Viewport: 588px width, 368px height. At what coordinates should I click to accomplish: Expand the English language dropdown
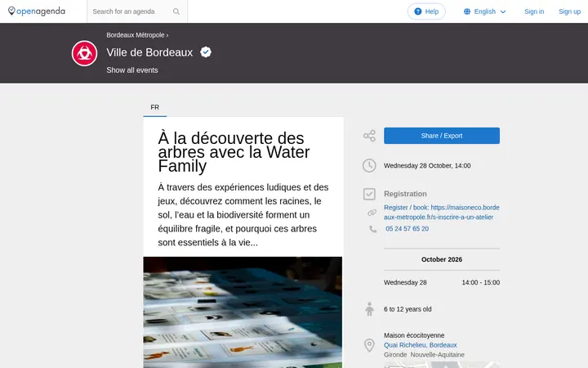(484, 11)
